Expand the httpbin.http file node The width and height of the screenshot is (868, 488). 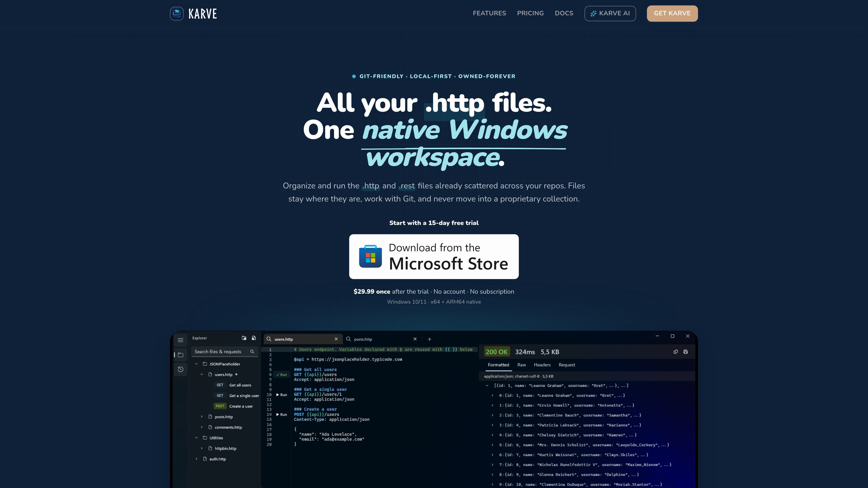point(202,449)
